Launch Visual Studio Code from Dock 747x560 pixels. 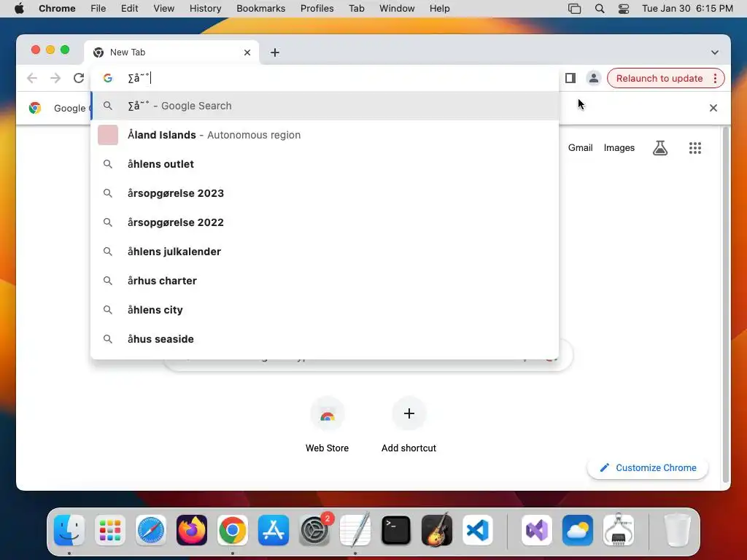click(478, 530)
